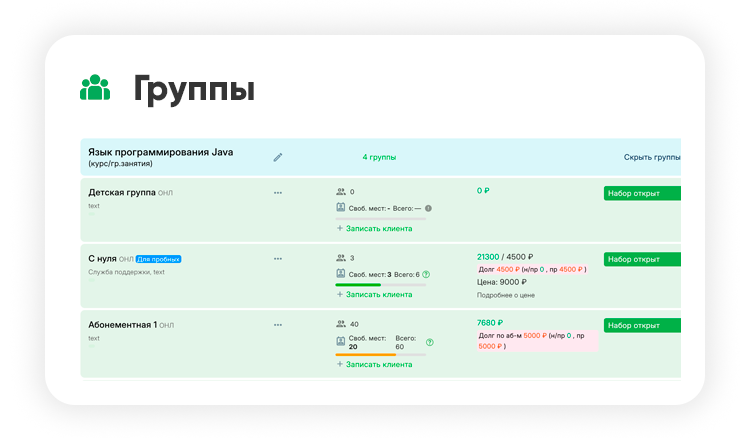The width and height of the screenshot is (740, 438).
Task: Open three-dots menu for Абонементная 1
Action: click(278, 324)
